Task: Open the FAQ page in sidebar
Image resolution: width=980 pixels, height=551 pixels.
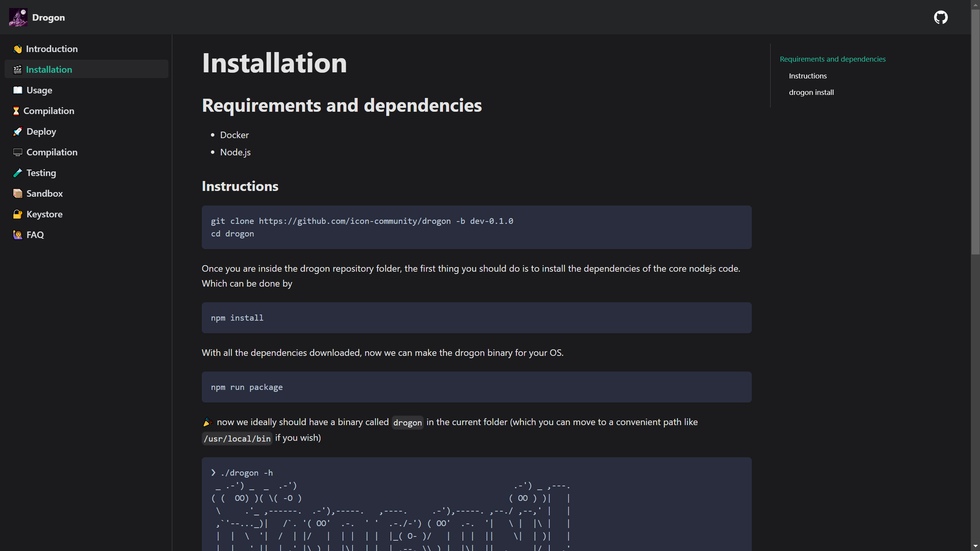Action: point(35,235)
